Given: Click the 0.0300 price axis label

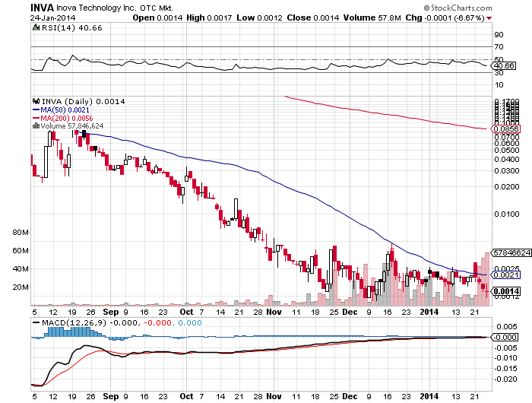Looking at the screenshot, I should (x=507, y=171).
